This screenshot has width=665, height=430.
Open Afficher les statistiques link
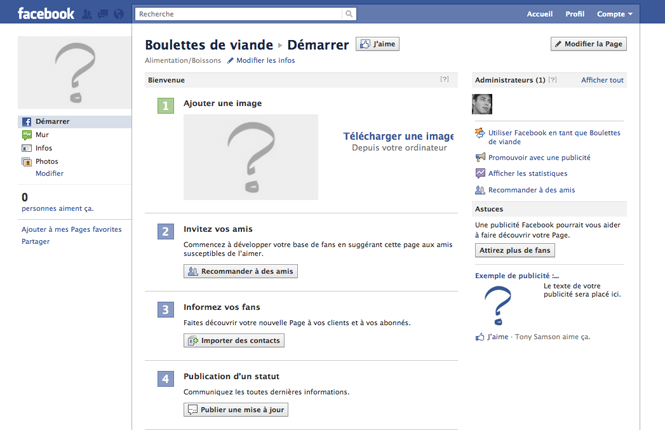[x=528, y=173]
